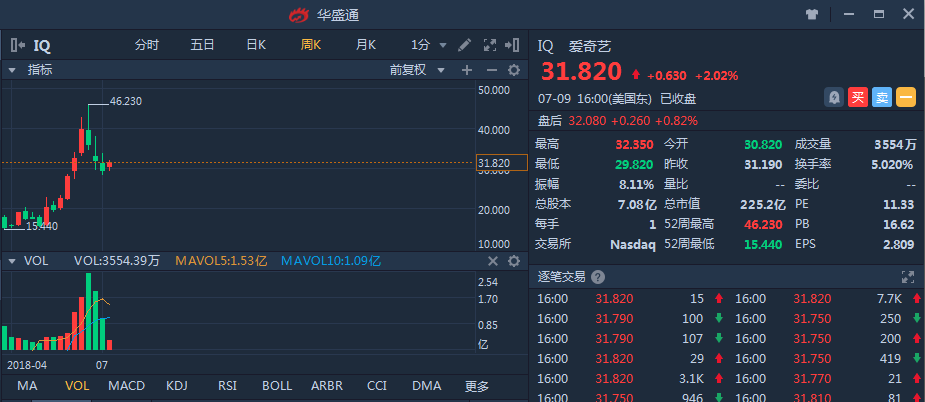Screen dimensions: 925x402
Task: Expand the tick trades panel
Action: tap(908, 277)
